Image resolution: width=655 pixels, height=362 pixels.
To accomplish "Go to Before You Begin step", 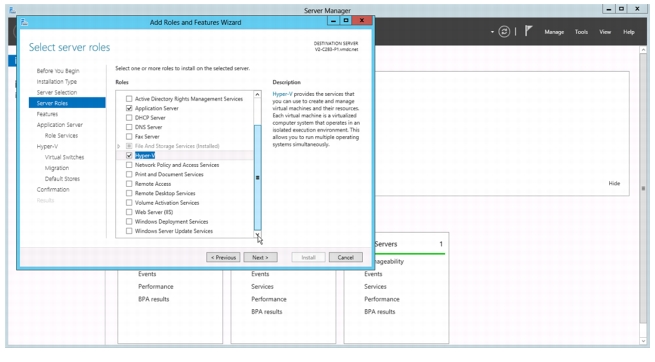I will pos(58,71).
